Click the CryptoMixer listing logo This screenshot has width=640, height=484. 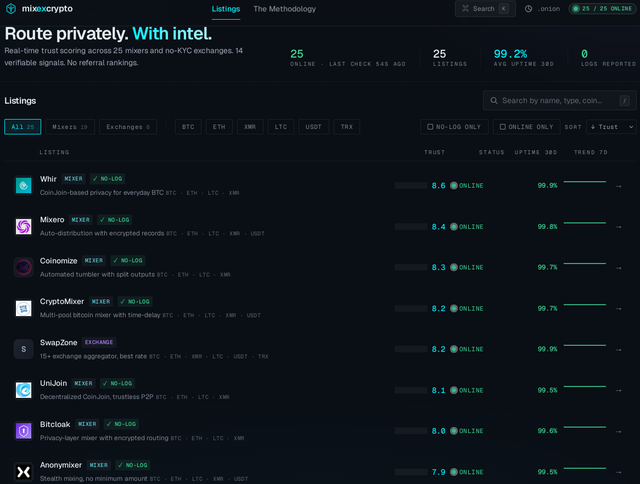click(x=24, y=309)
